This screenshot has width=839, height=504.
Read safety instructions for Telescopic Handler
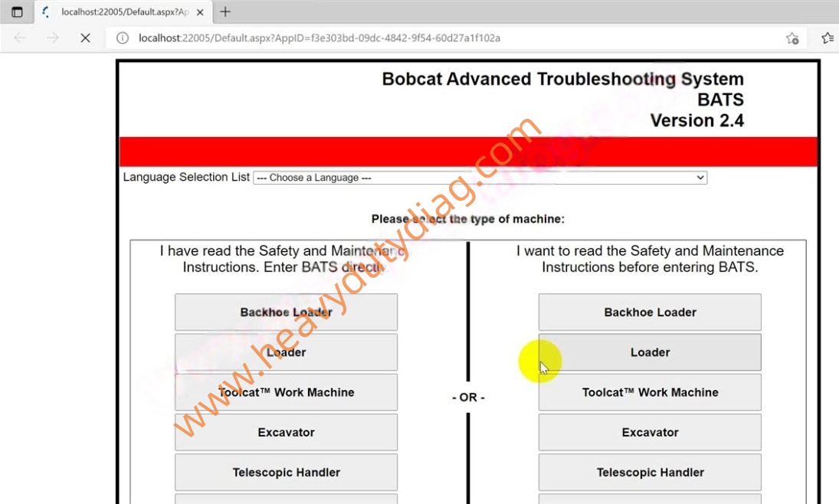coord(650,473)
